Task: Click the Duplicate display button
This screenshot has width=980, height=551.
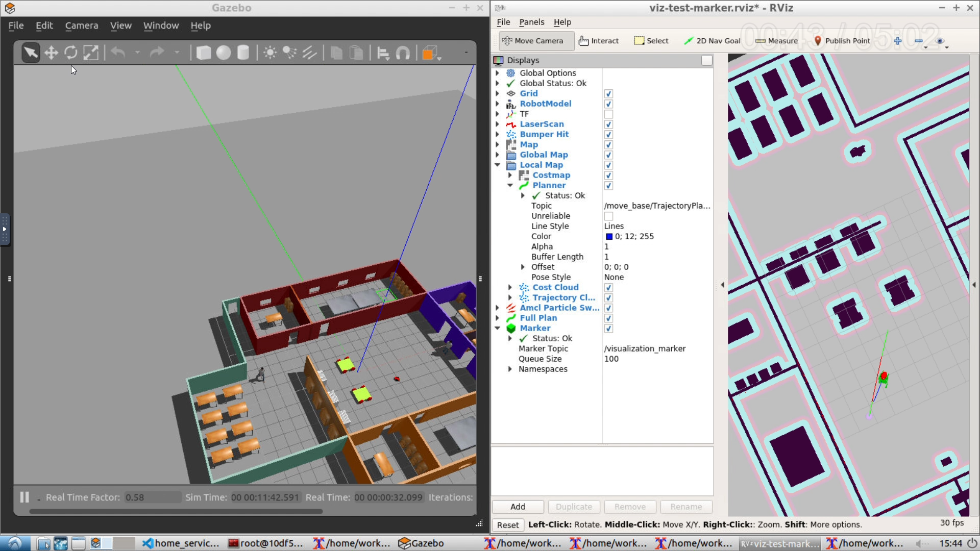Action: coord(574,507)
